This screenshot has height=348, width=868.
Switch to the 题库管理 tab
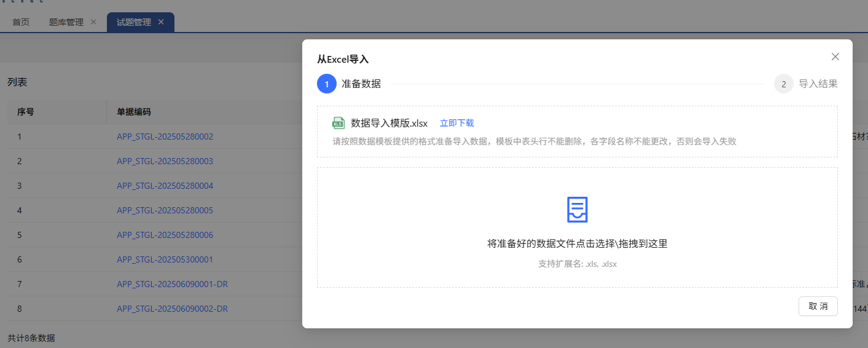tap(66, 22)
